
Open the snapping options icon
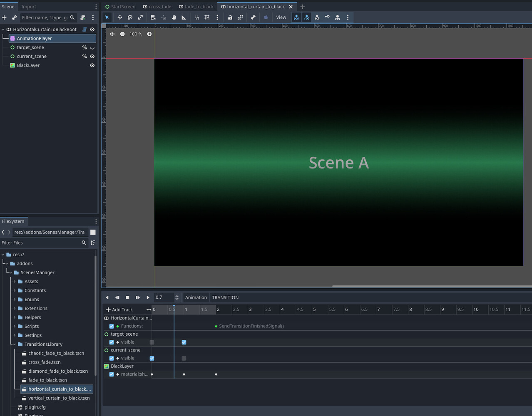(217, 17)
